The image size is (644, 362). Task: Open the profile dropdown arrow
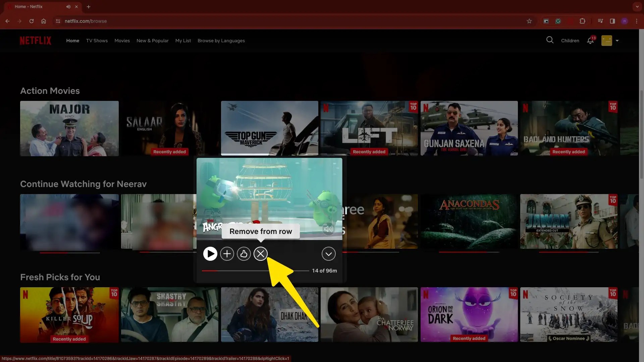coord(618,40)
